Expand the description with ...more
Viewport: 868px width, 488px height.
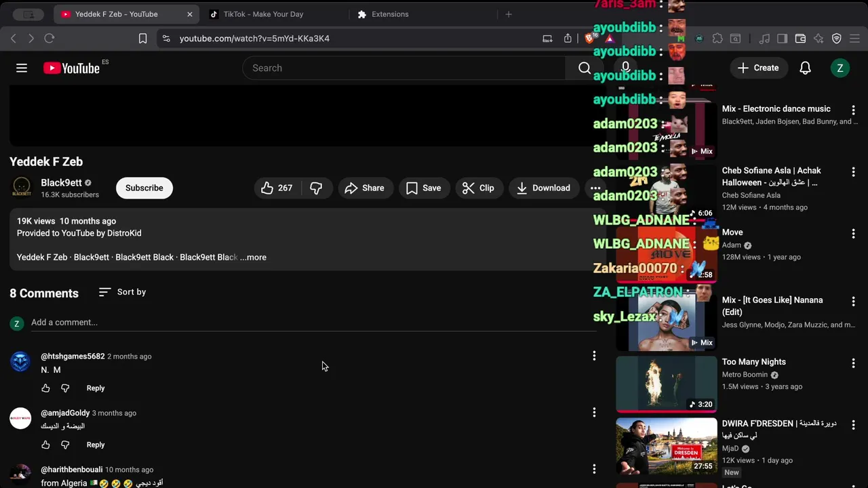253,258
